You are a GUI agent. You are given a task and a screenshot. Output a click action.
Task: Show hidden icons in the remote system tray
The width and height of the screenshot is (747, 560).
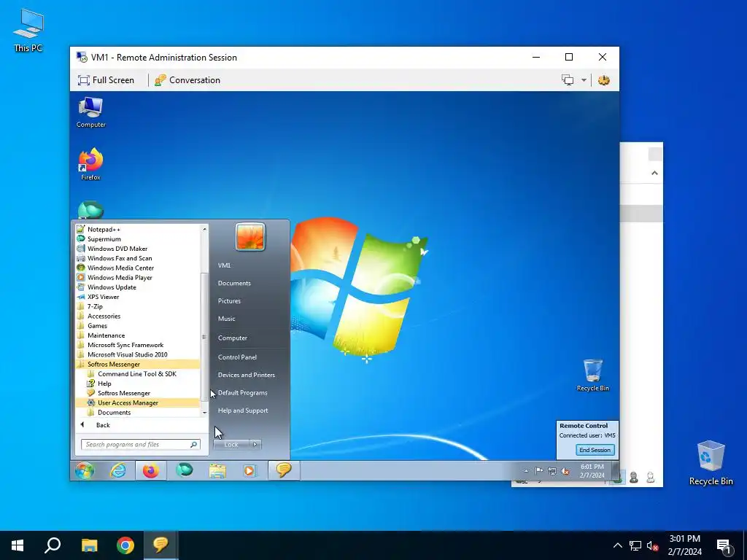click(x=526, y=471)
